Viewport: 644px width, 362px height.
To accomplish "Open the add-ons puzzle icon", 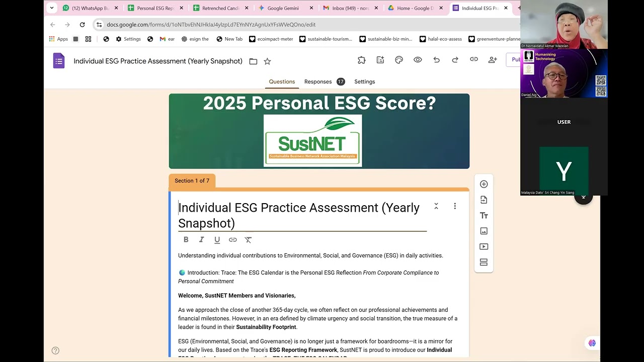I will coord(361,60).
